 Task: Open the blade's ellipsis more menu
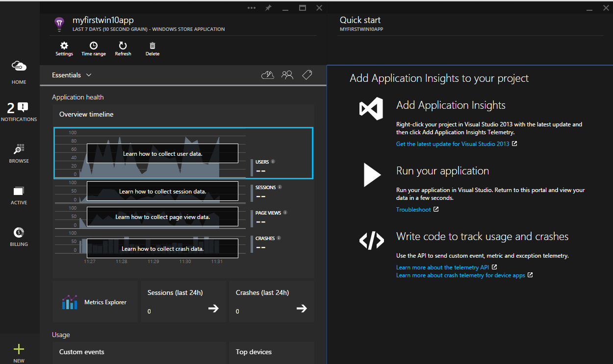pyautogui.click(x=252, y=8)
